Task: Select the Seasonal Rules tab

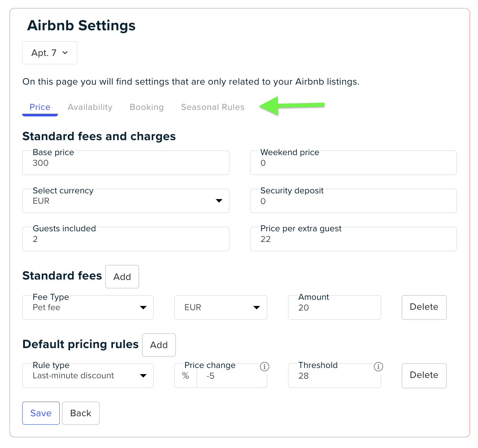Action: coord(213,107)
